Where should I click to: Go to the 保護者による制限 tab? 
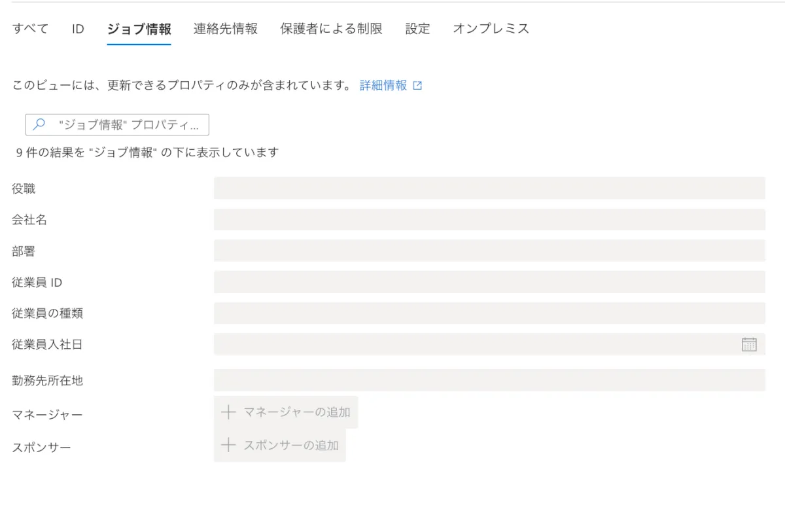coord(331,29)
